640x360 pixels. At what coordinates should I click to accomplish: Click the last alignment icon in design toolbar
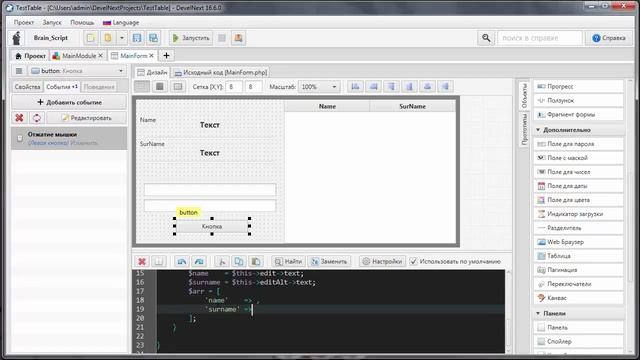coord(445,87)
